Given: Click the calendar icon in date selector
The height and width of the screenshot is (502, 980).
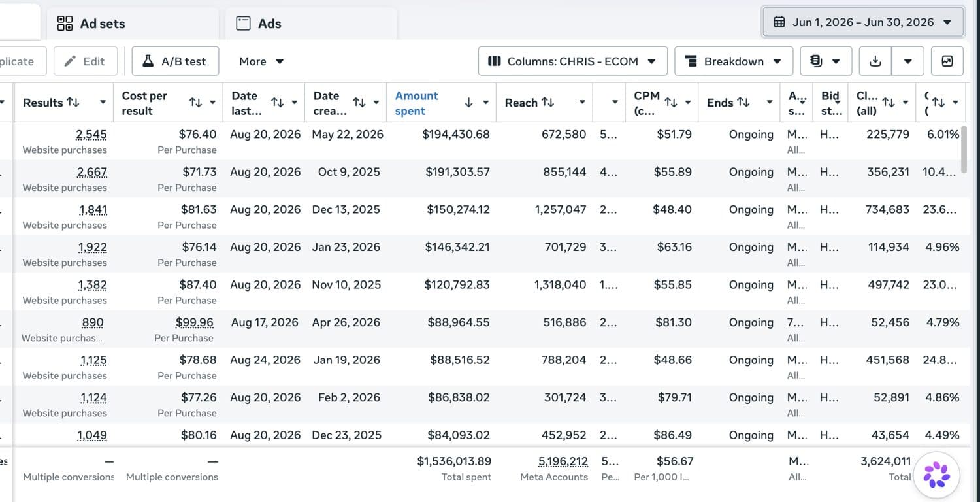Looking at the screenshot, I should [779, 22].
